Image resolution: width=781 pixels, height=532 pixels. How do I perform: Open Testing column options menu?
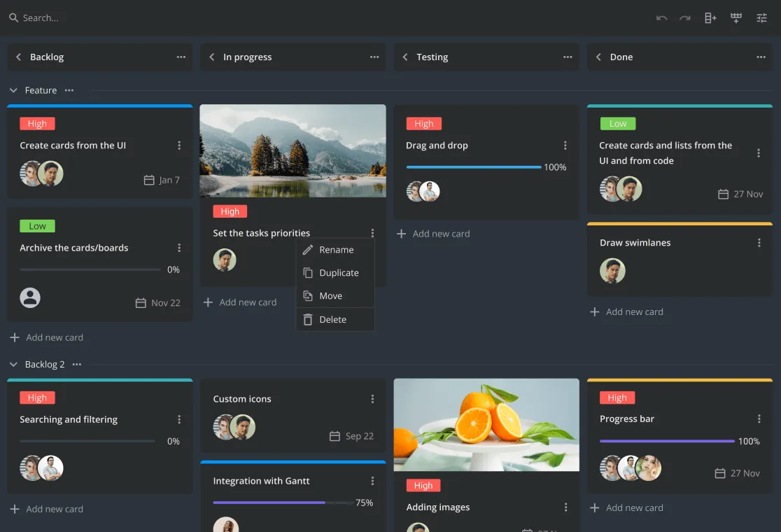[568, 57]
